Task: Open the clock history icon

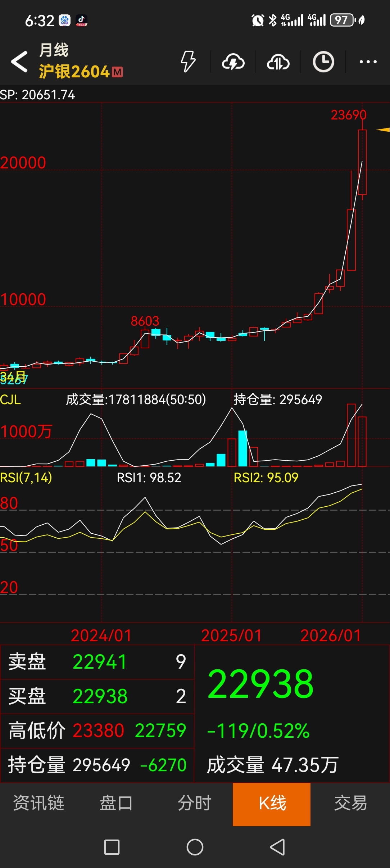Action: 323,62
